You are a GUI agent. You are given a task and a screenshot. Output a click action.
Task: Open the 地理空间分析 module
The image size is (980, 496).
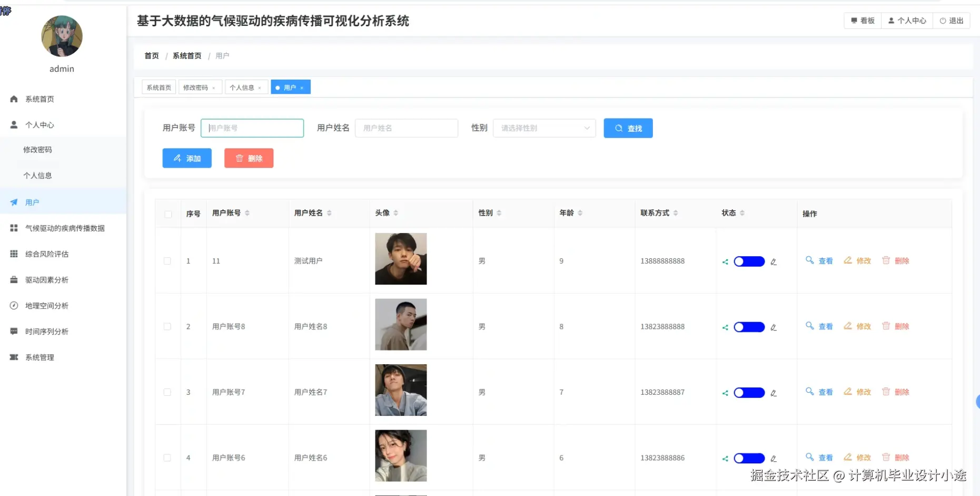coord(46,305)
